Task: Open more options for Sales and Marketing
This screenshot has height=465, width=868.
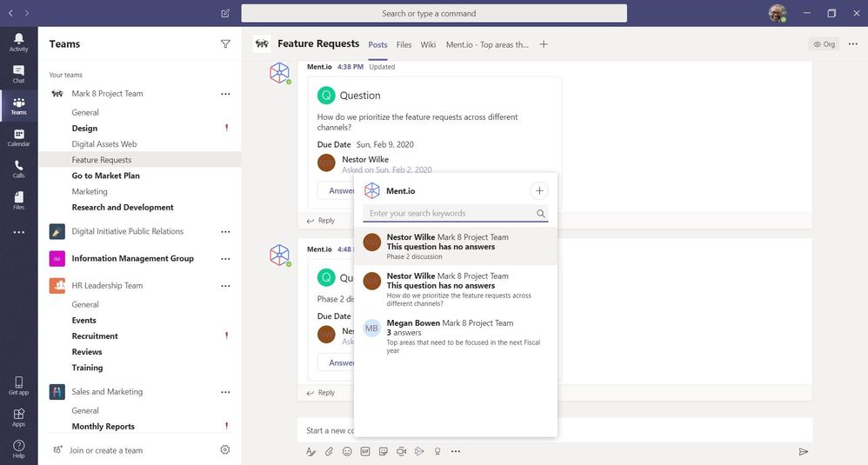Action: (x=225, y=392)
